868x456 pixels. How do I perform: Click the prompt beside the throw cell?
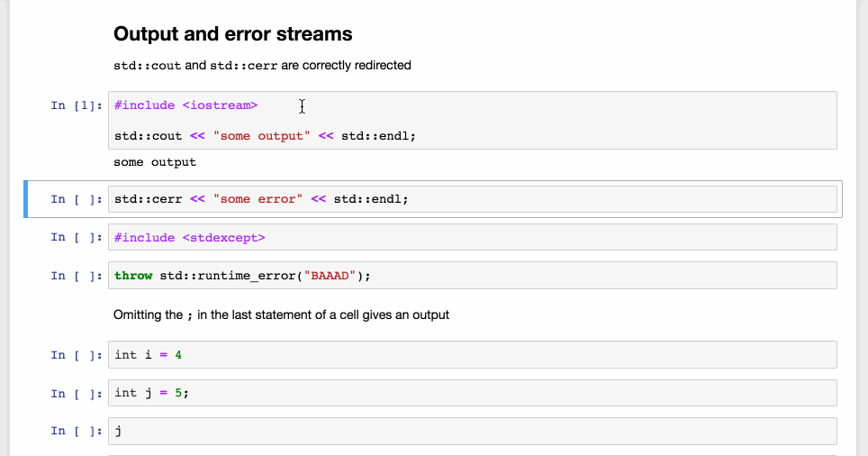[76, 276]
